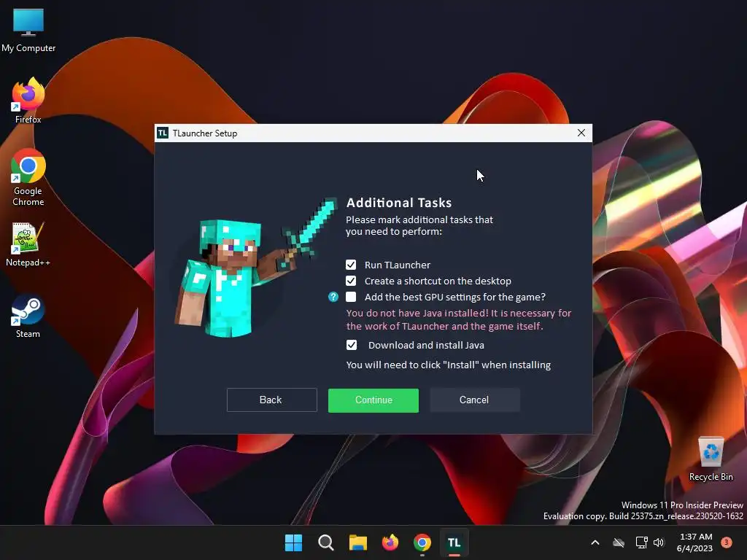The width and height of the screenshot is (747, 560).
Task: Uncheck the Run TLauncher checkbox
Action: (x=351, y=265)
